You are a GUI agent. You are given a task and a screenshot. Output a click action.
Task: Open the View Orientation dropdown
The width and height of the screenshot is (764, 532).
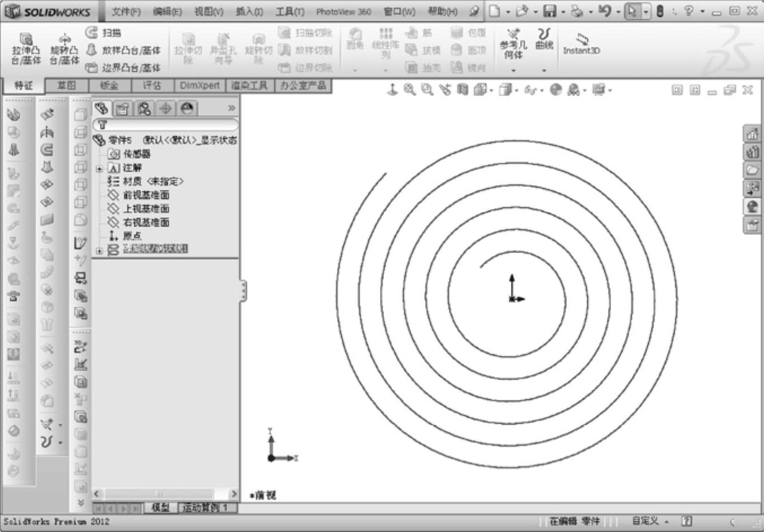click(491, 90)
